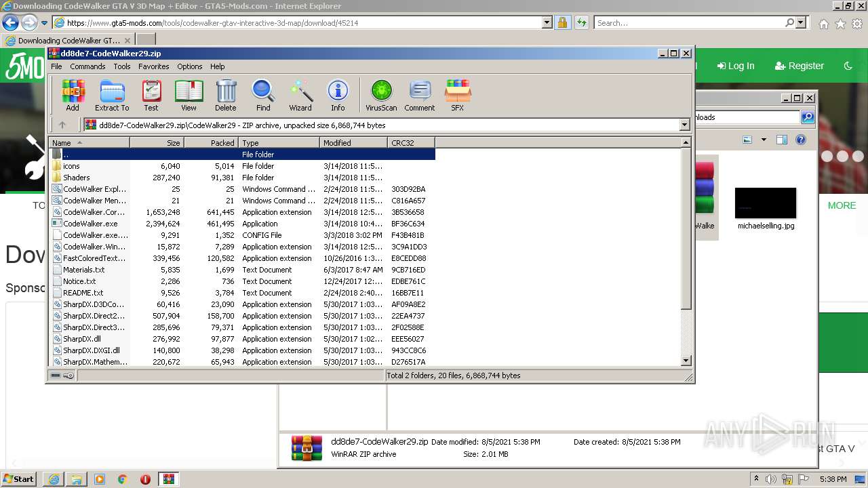Click the IE Back button
868x488 pixels.
click(10, 23)
